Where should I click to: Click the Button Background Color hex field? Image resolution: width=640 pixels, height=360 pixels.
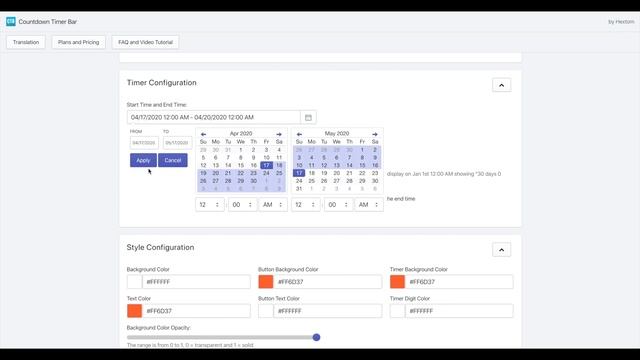tap(328, 282)
